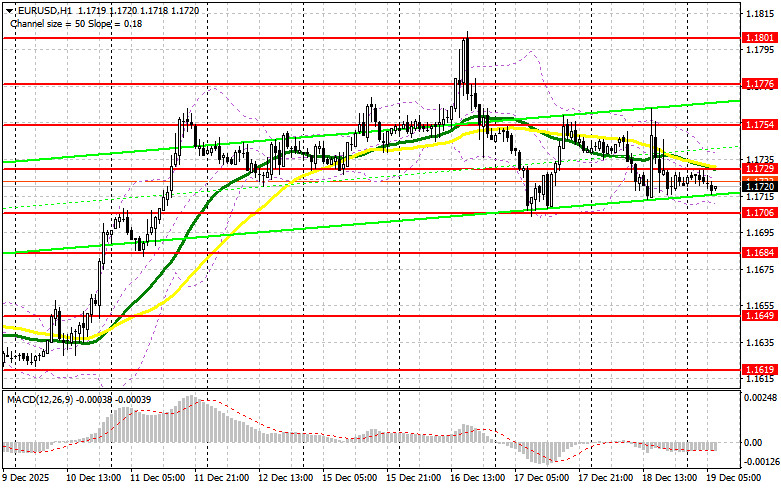Select the red 1.1649 price level label
Viewport: 781px width, 489px height.
(x=759, y=316)
